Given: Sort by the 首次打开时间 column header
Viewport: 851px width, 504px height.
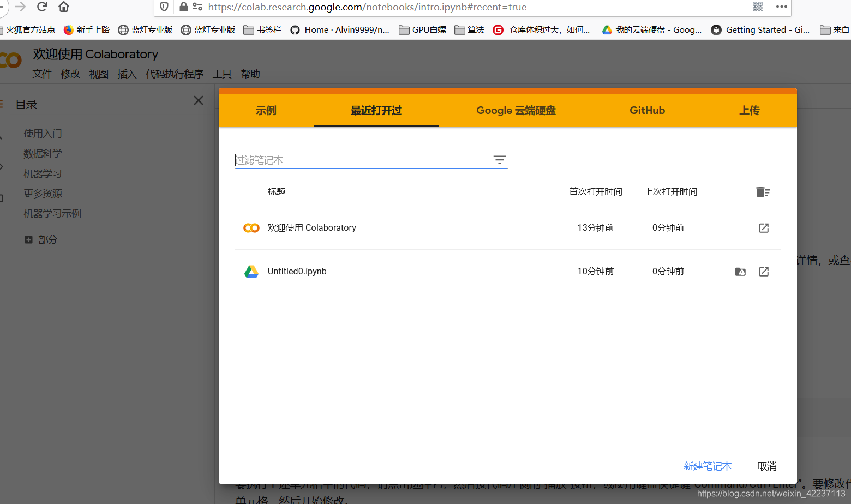Looking at the screenshot, I should (x=596, y=192).
